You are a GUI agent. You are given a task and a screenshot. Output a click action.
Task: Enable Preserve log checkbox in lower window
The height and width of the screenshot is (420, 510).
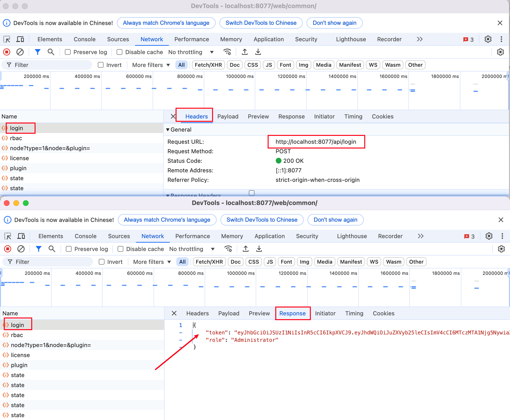click(69, 249)
